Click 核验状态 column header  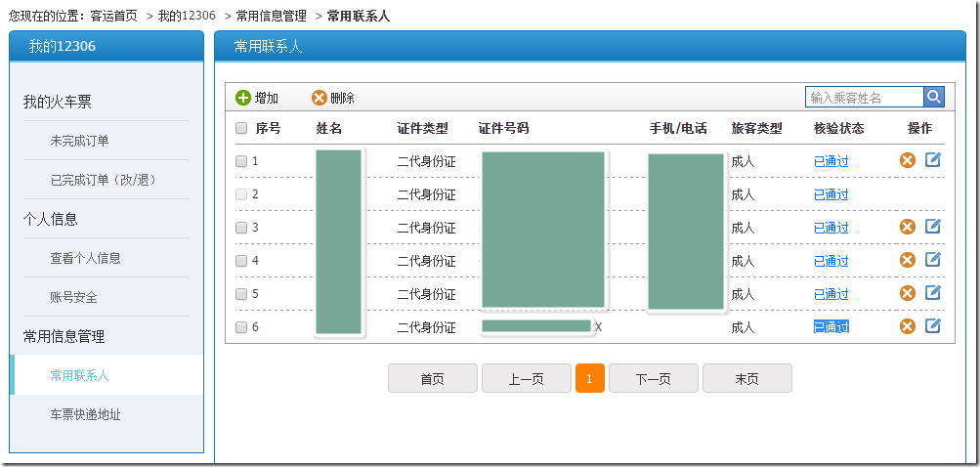[838, 129]
